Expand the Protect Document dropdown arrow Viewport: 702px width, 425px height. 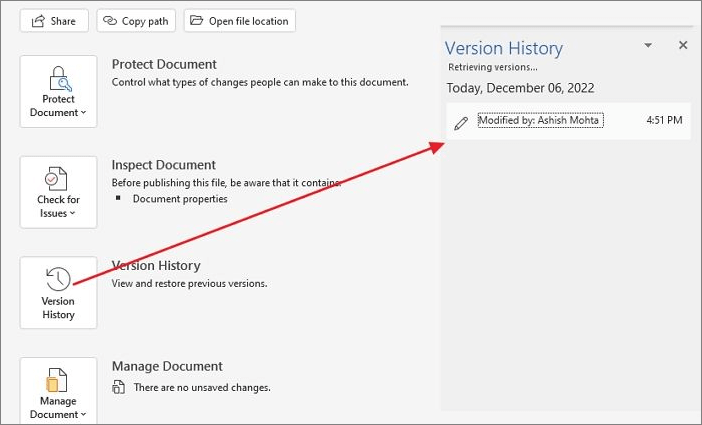click(x=83, y=113)
